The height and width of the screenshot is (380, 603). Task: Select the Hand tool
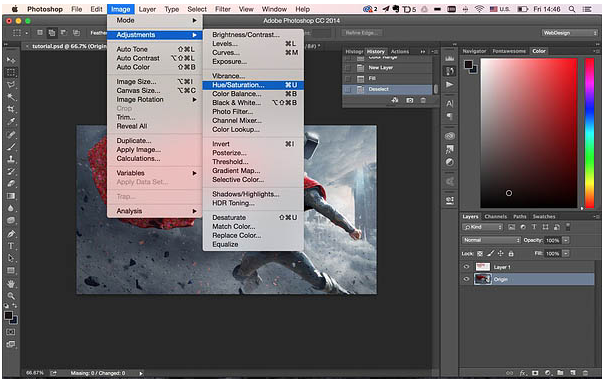tap(11, 283)
